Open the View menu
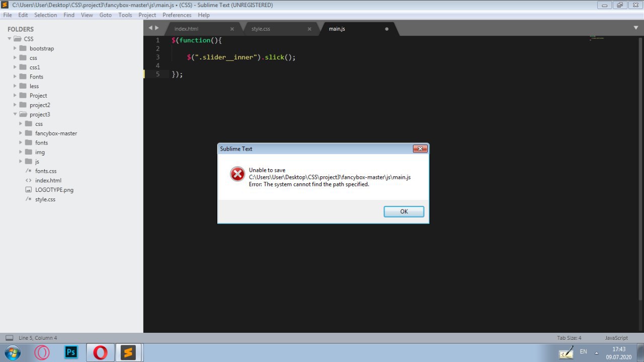 pyautogui.click(x=87, y=15)
